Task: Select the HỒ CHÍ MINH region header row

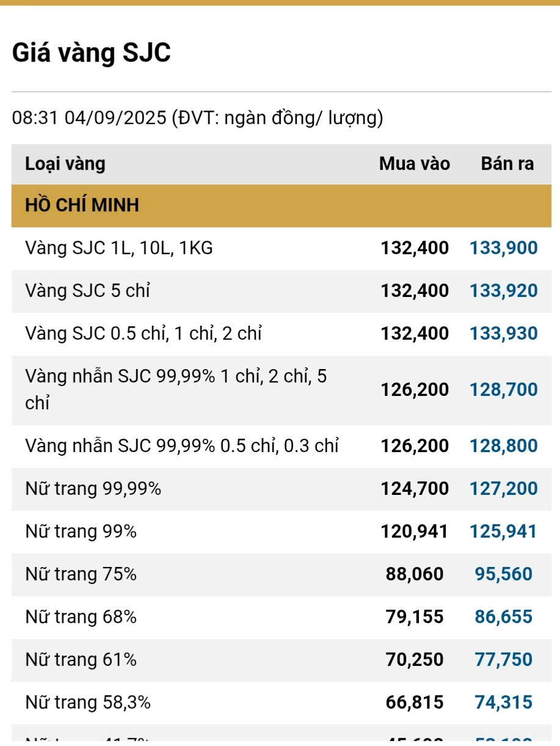Action: click(82, 205)
